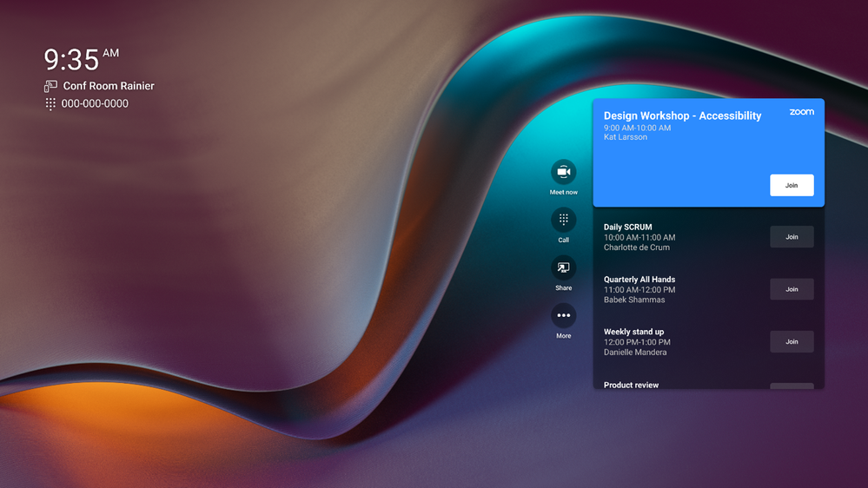This screenshot has width=868, height=488.
Task: Click the 11:00 AM-12:00 PM time range
Action: point(639,290)
